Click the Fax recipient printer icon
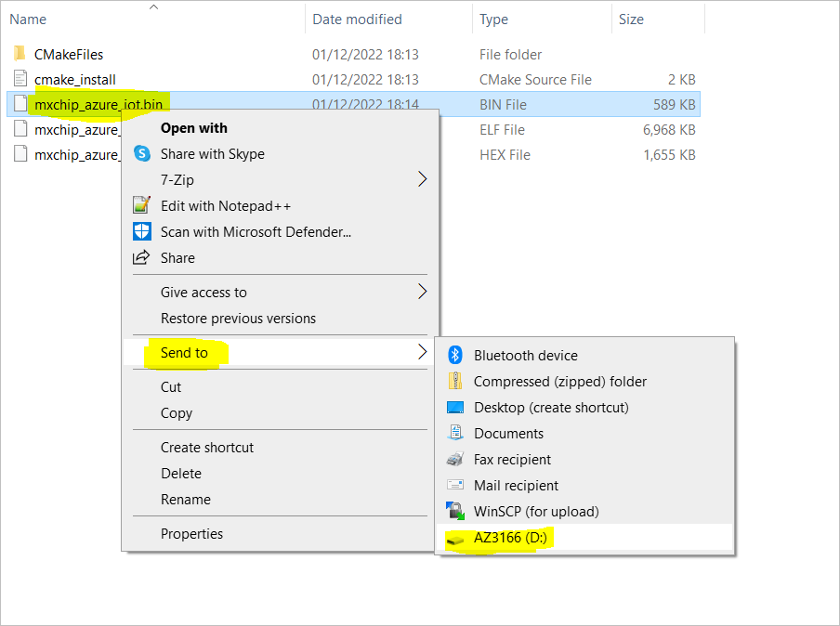The height and width of the screenshot is (626, 840). 455,459
